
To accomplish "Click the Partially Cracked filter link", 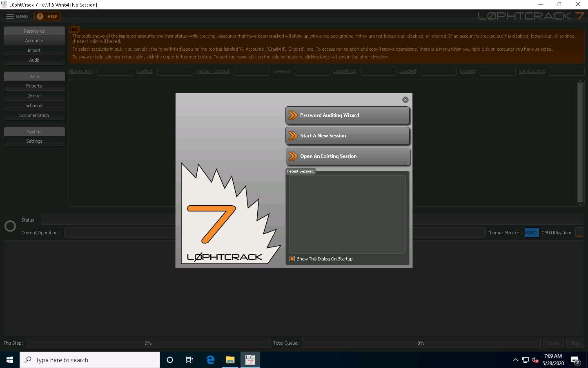I will [213, 71].
